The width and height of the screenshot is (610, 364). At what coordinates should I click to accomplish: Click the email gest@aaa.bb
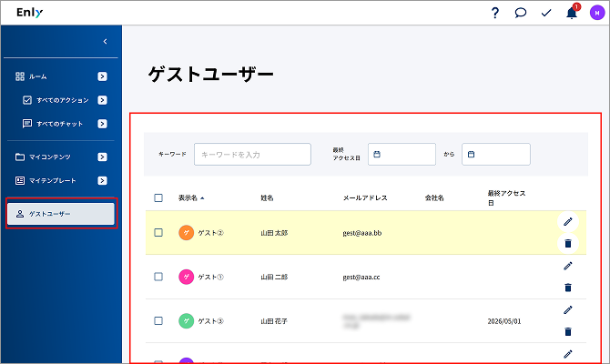tap(362, 233)
